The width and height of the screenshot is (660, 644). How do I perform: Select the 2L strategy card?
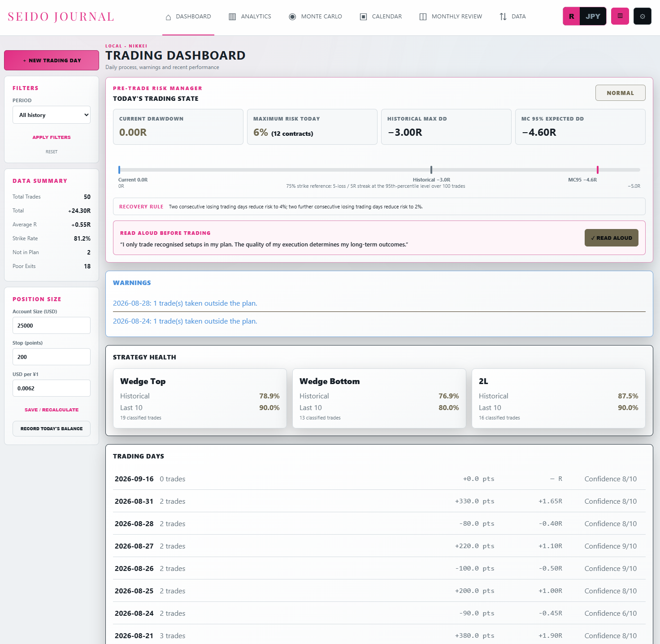[x=559, y=398]
